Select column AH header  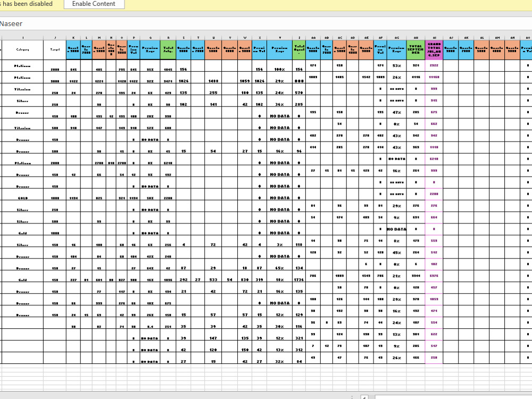(415, 37)
